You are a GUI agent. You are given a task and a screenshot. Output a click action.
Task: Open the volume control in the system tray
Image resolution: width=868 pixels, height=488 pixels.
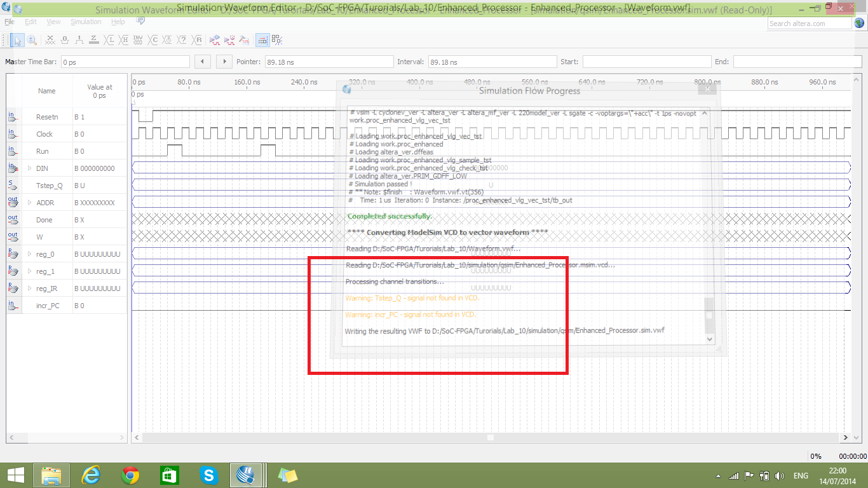coord(780,476)
